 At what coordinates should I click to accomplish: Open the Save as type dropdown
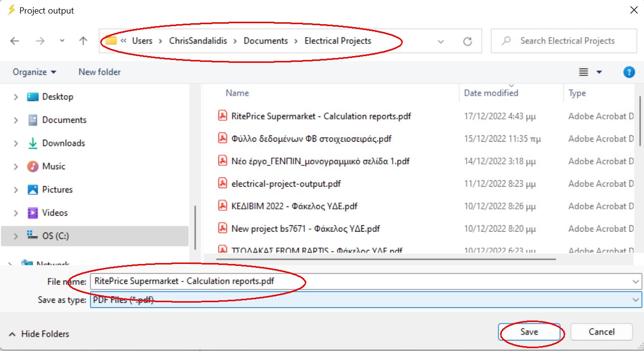click(635, 300)
